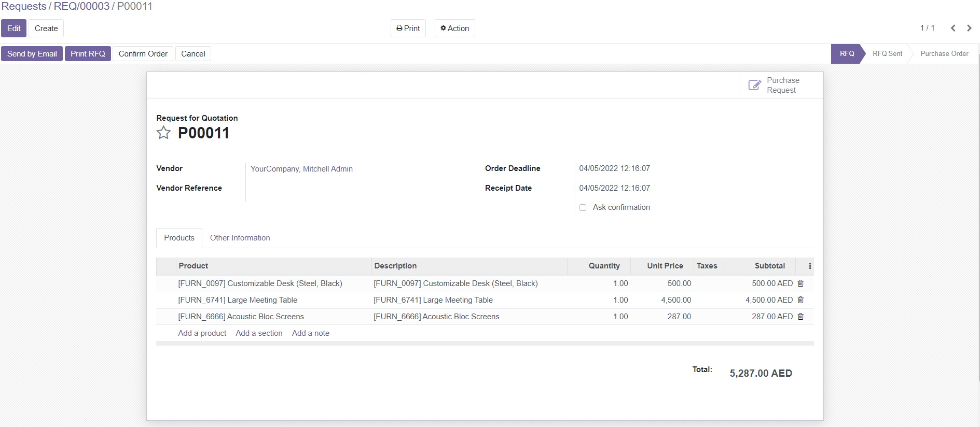The height and width of the screenshot is (427, 980).
Task: Switch to the Other Information tab
Action: click(240, 238)
